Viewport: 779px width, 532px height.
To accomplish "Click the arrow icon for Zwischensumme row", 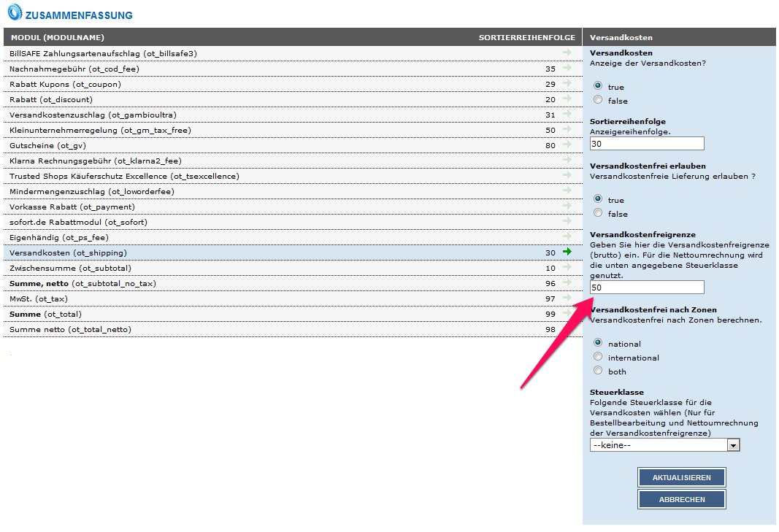I will pyautogui.click(x=567, y=268).
